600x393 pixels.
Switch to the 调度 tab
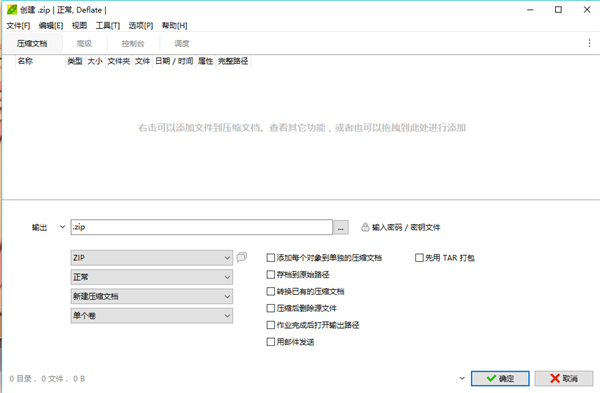182,44
